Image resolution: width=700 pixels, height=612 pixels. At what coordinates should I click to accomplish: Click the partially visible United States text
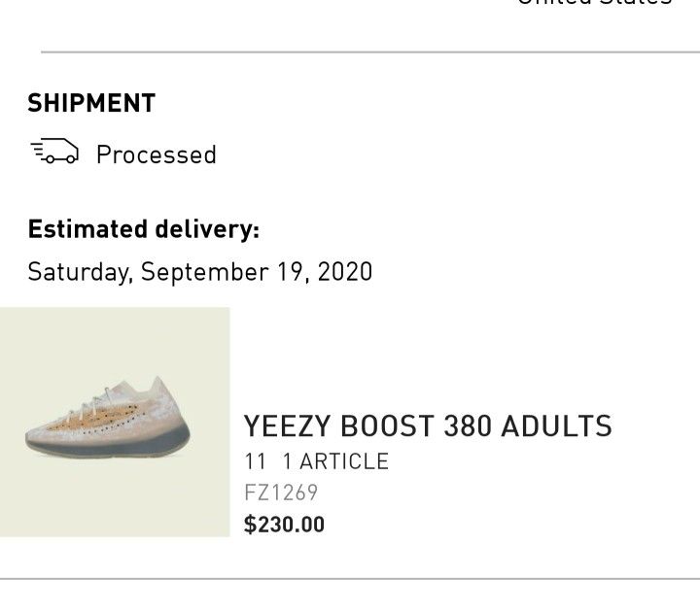[593, 3]
